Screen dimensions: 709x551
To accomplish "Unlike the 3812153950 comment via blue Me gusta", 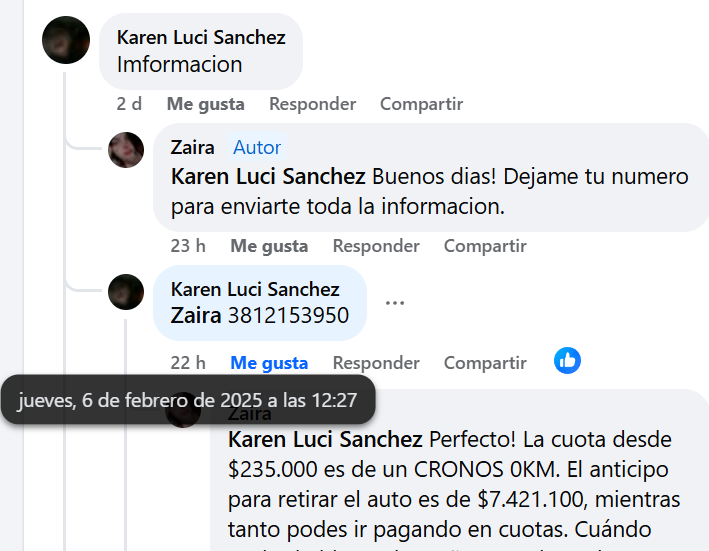I will click(x=269, y=363).
